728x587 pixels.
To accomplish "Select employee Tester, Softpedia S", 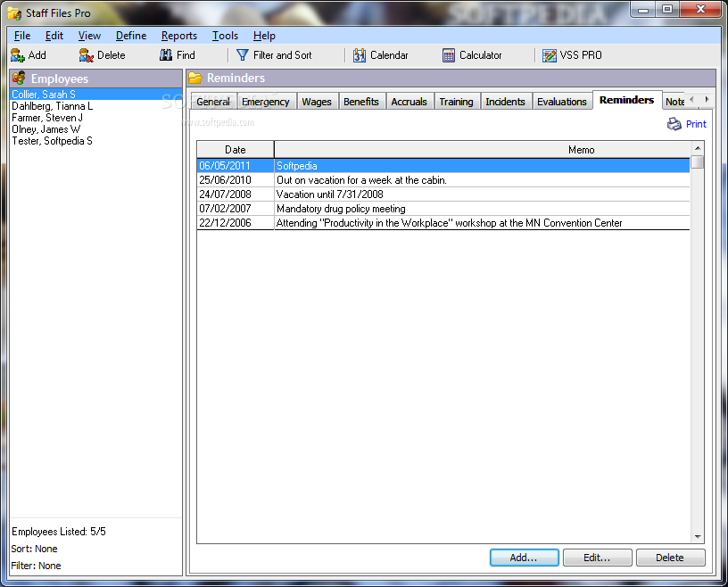I will pyautogui.click(x=96, y=141).
